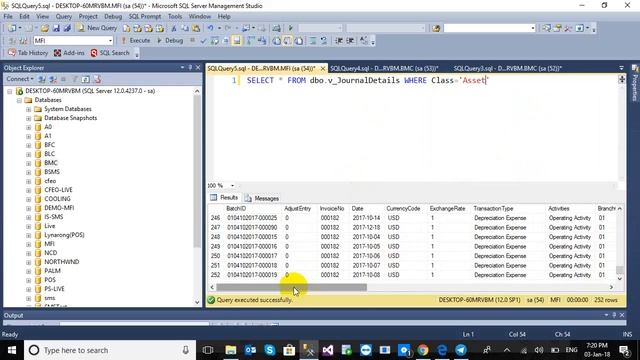Open the Add-ins toolbar button
Image resolution: width=640 pixels, height=360 pixels.
point(69,53)
